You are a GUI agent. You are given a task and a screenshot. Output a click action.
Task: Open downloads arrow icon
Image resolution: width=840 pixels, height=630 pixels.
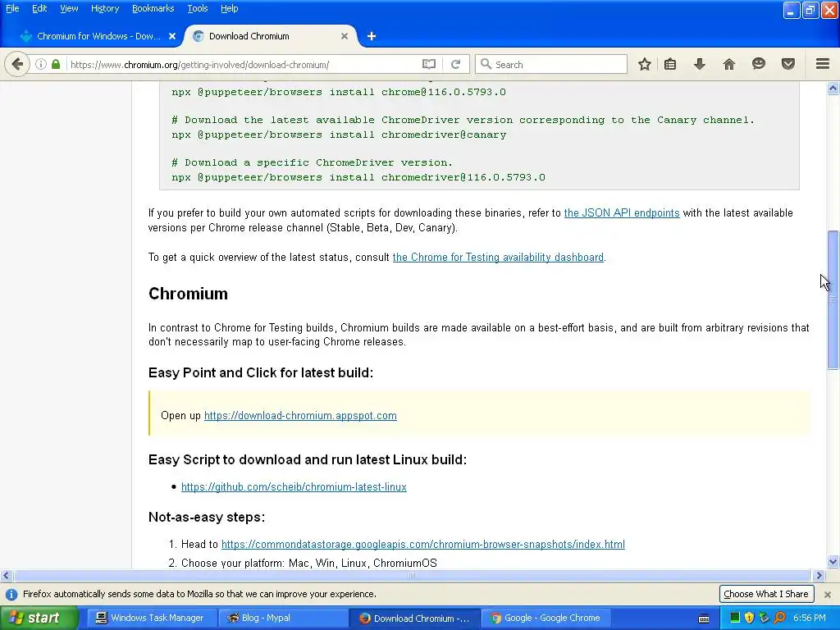pyautogui.click(x=699, y=64)
